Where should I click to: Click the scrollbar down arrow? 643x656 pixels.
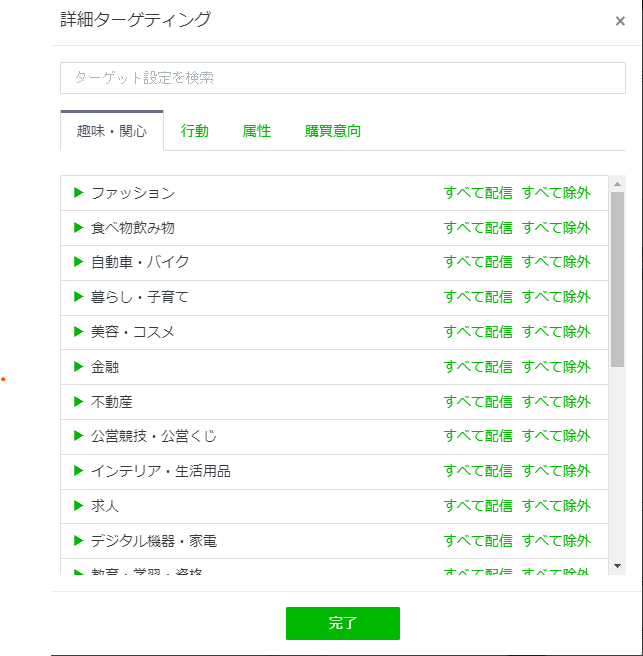(x=617, y=566)
